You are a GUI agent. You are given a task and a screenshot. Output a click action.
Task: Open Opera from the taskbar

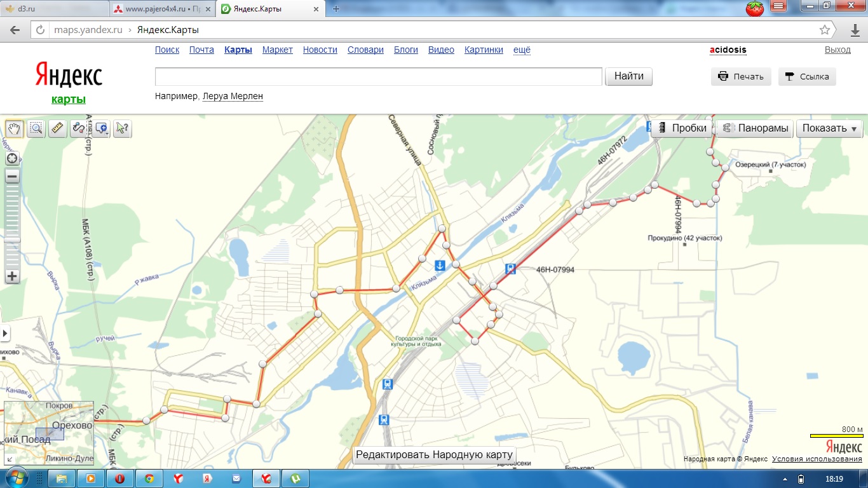[119, 478]
